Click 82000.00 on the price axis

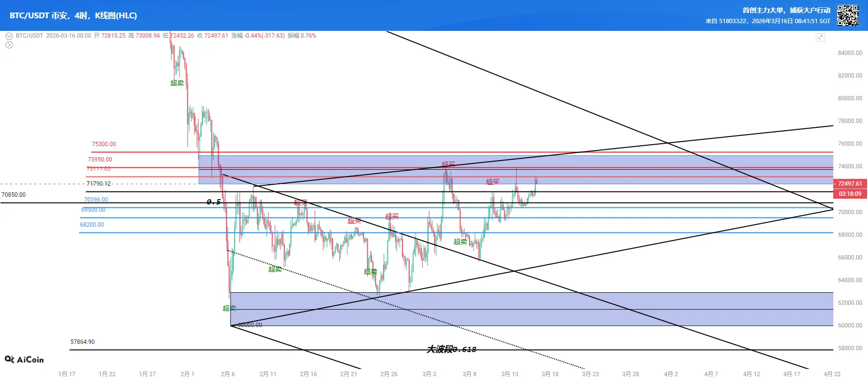point(850,76)
